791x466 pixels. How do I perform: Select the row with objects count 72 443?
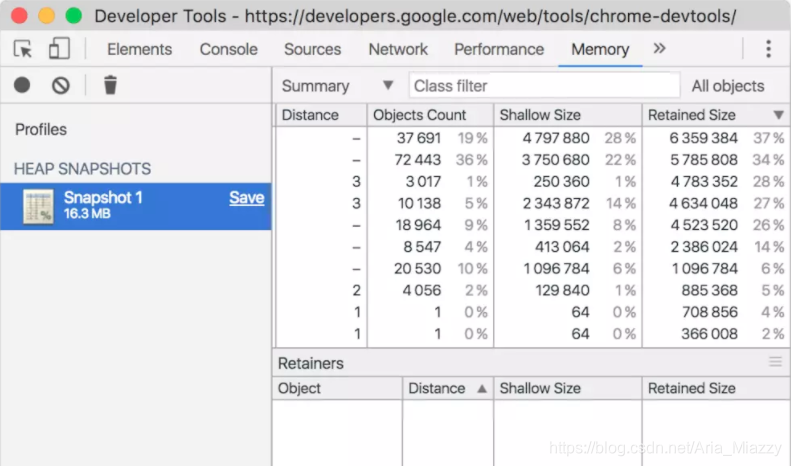[x=533, y=160]
